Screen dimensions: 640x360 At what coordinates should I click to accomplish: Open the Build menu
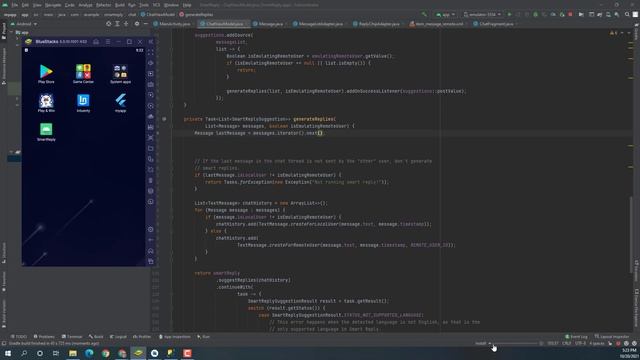pos(120,5)
